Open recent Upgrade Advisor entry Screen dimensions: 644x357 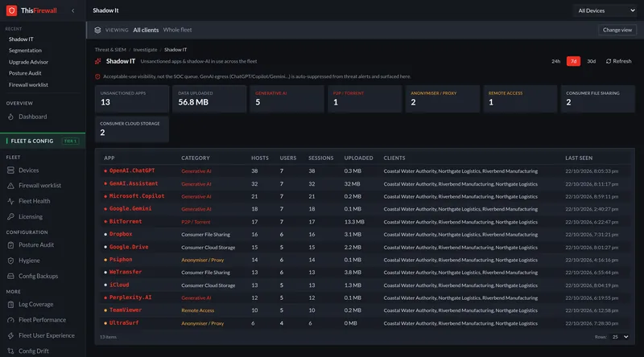pyautogui.click(x=28, y=62)
